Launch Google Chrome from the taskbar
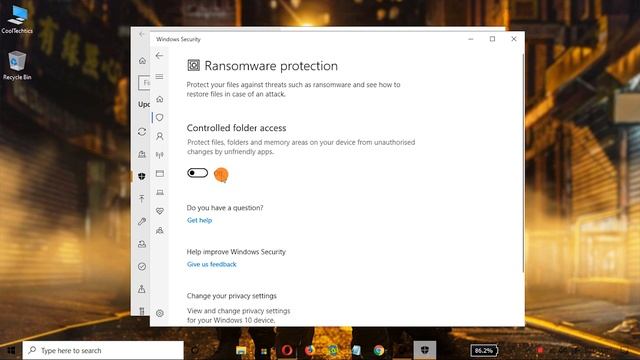This screenshot has width=640, height=360. click(379, 350)
